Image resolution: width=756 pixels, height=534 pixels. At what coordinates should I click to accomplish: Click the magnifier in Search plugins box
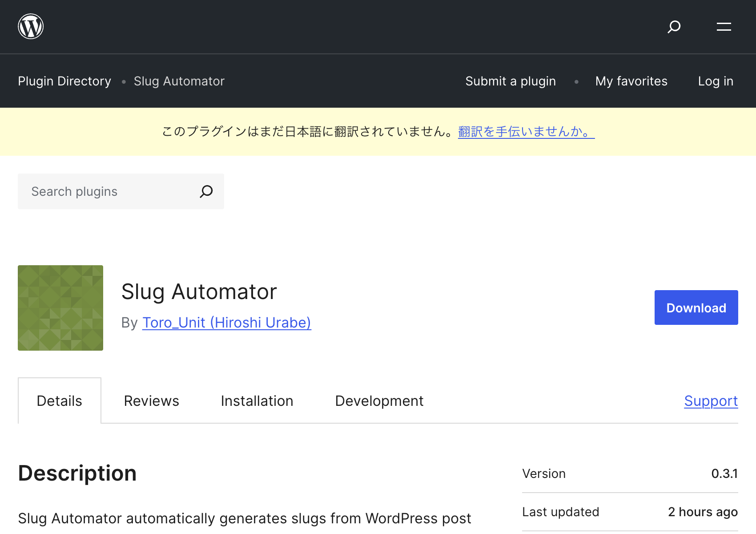(x=206, y=191)
